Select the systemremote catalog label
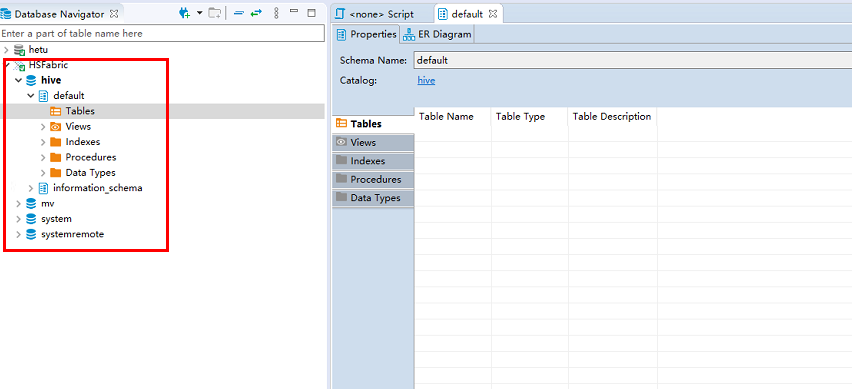The image size is (852, 389). pyautogui.click(x=72, y=235)
